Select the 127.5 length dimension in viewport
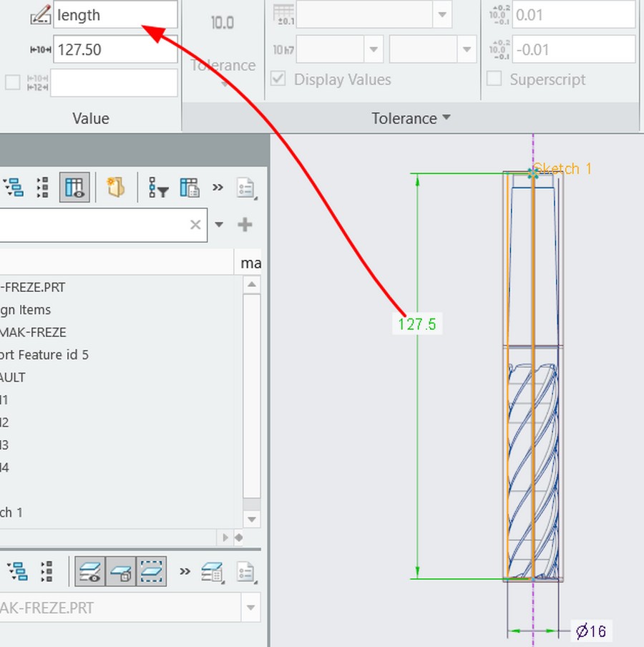 tap(416, 324)
